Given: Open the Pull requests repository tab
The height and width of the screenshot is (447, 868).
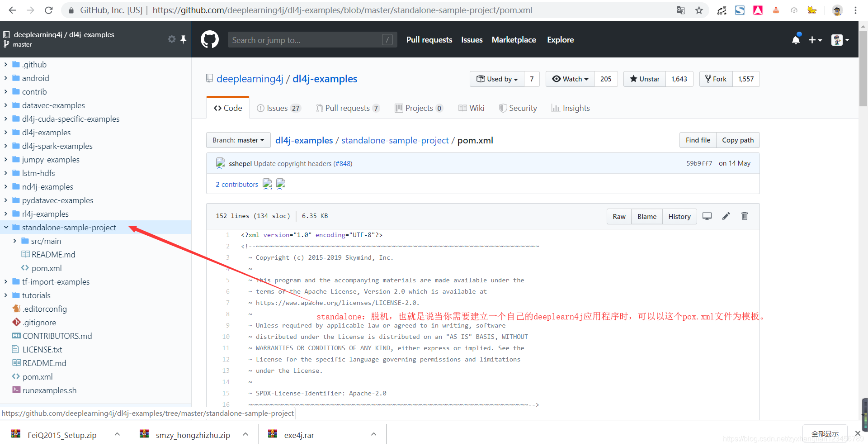Looking at the screenshot, I should 348,108.
